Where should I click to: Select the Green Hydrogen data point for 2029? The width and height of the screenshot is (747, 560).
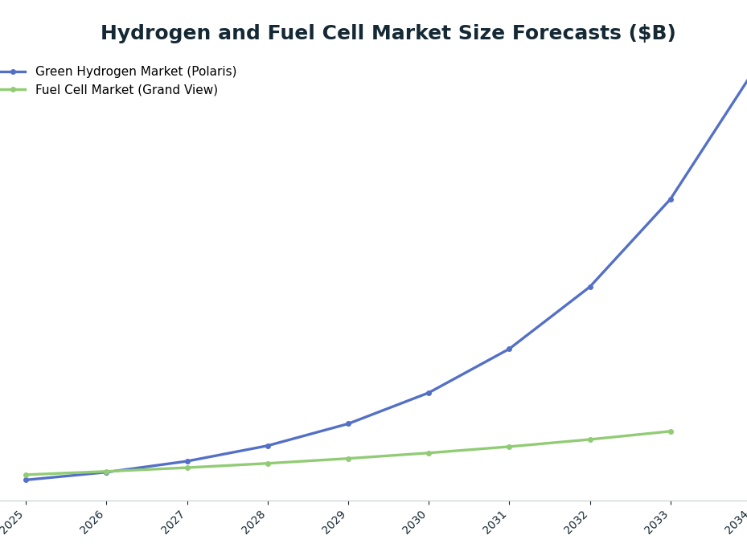point(348,423)
